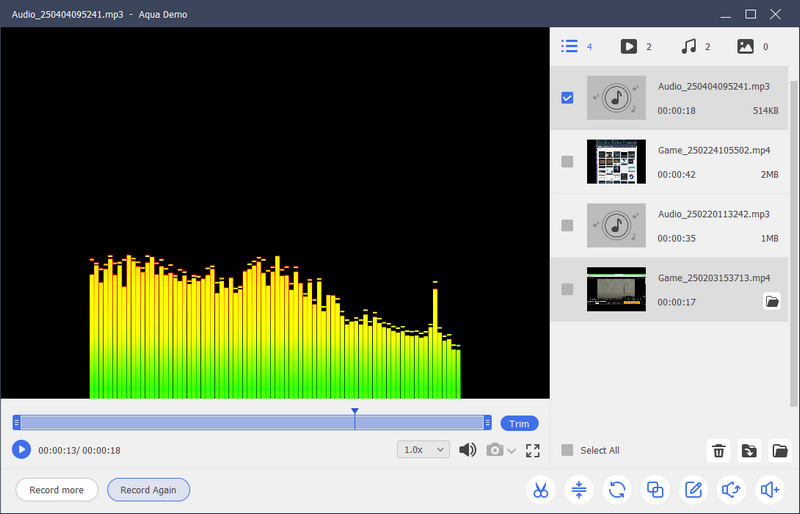Image resolution: width=800 pixels, height=514 pixels.
Task: Open the 1.0x playback speed dropdown
Action: point(423,450)
